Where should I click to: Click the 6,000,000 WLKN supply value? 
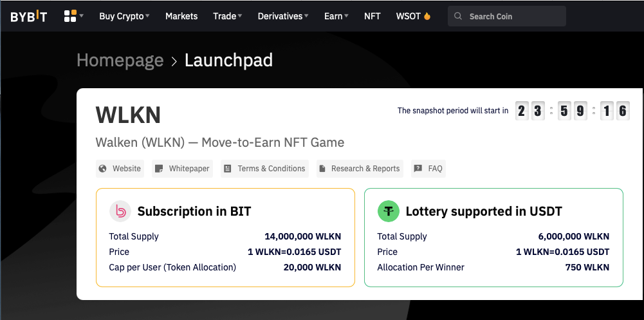pos(574,236)
